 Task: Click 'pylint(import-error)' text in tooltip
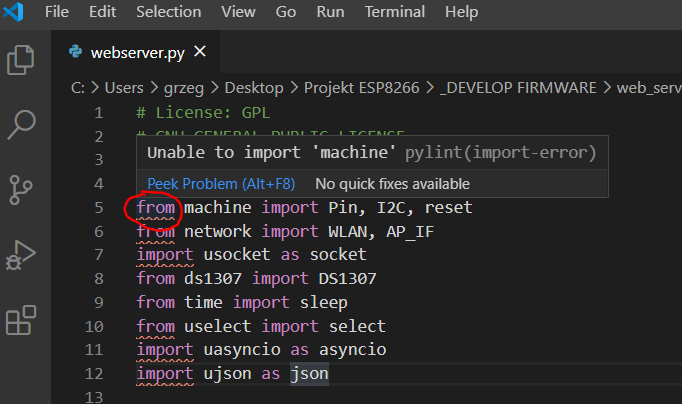point(501,153)
